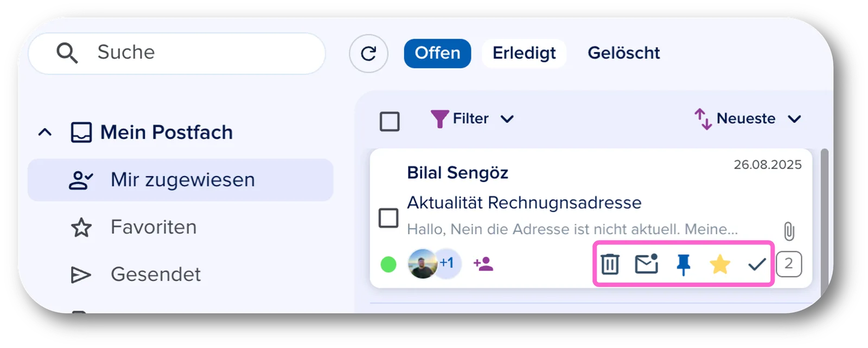Image resolution: width=868 pixels, height=348 pixels.
Task: Click the trash delete icon on message
Action: click(610, 264)
